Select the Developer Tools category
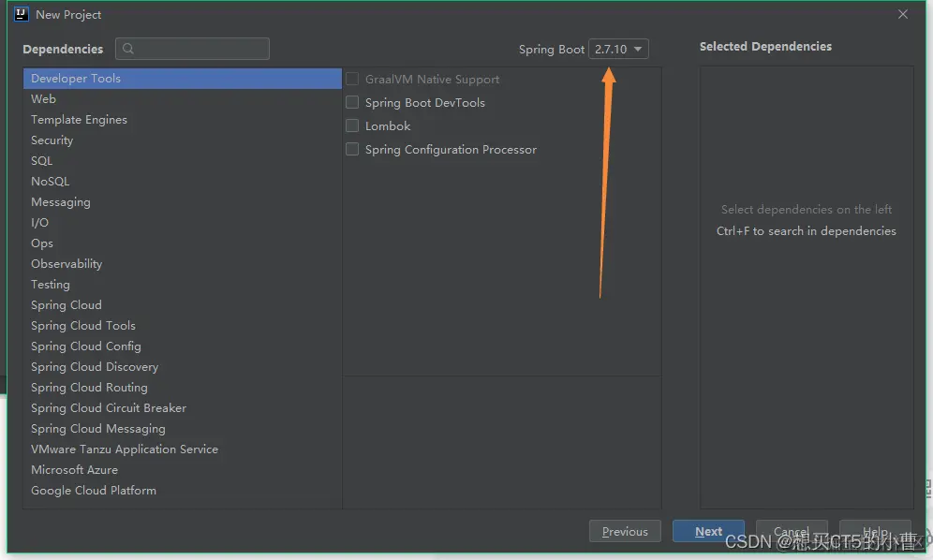933x560 pixels. (182, 79)
